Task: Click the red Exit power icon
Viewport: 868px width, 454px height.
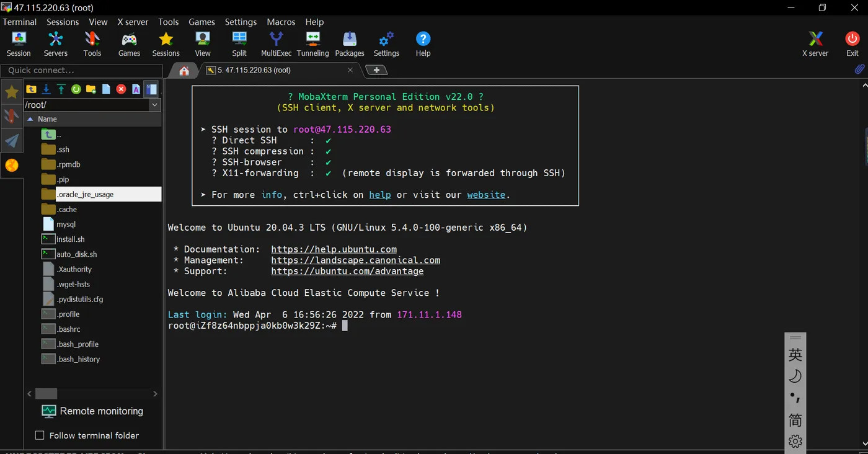Action: 852,44
